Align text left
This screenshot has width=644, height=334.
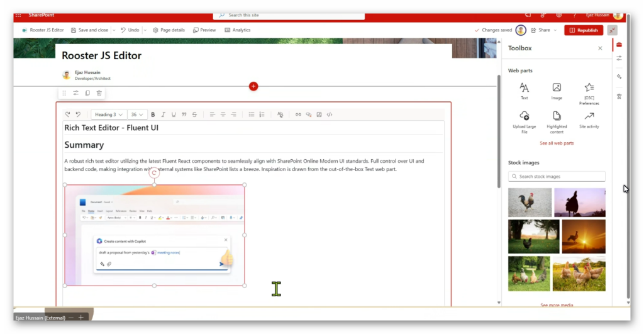pyautogui.click(x=212, y=114)
